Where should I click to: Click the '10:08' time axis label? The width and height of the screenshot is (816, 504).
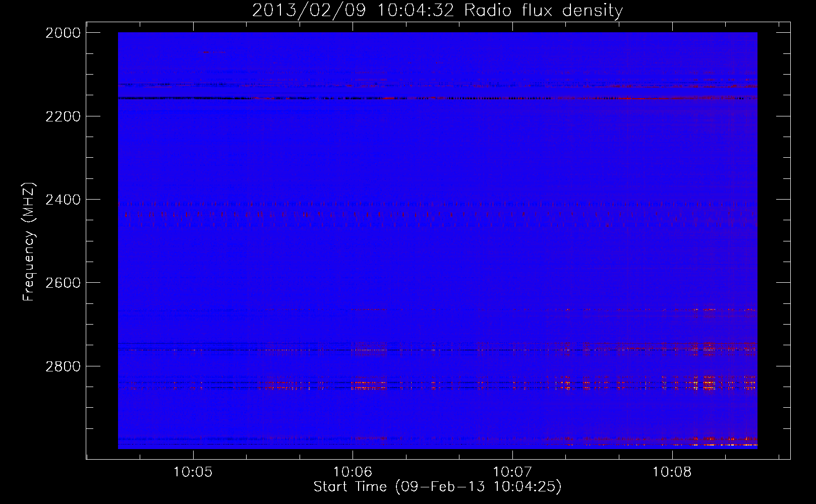pos(672,472)
